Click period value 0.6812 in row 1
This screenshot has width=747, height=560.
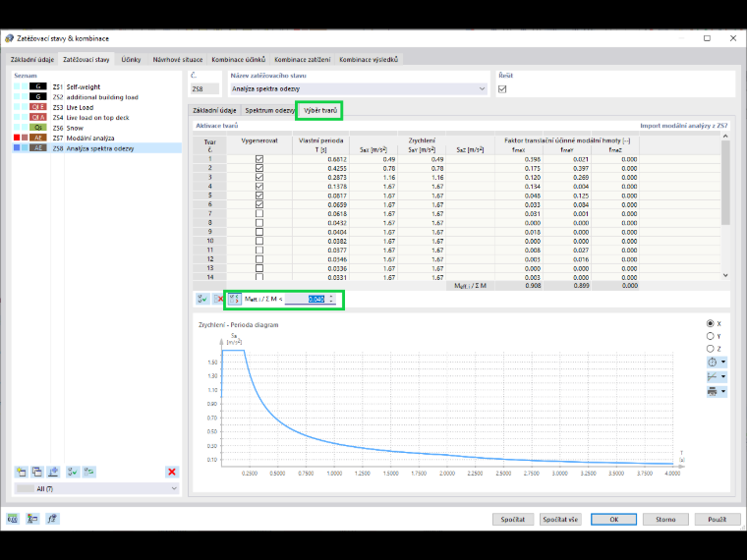(x=337, y=159)
